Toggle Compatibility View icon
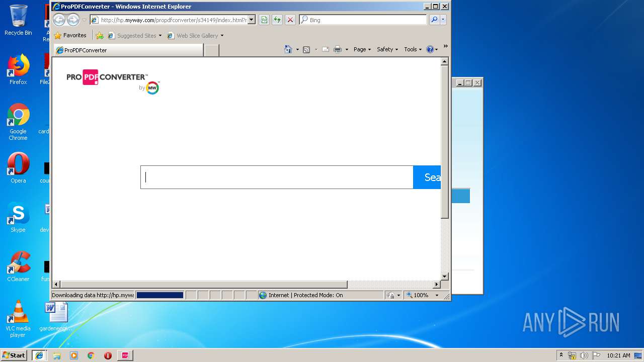The height and width of the screenshot is (362, 644). pyautogui.click(x=264, y=20)
